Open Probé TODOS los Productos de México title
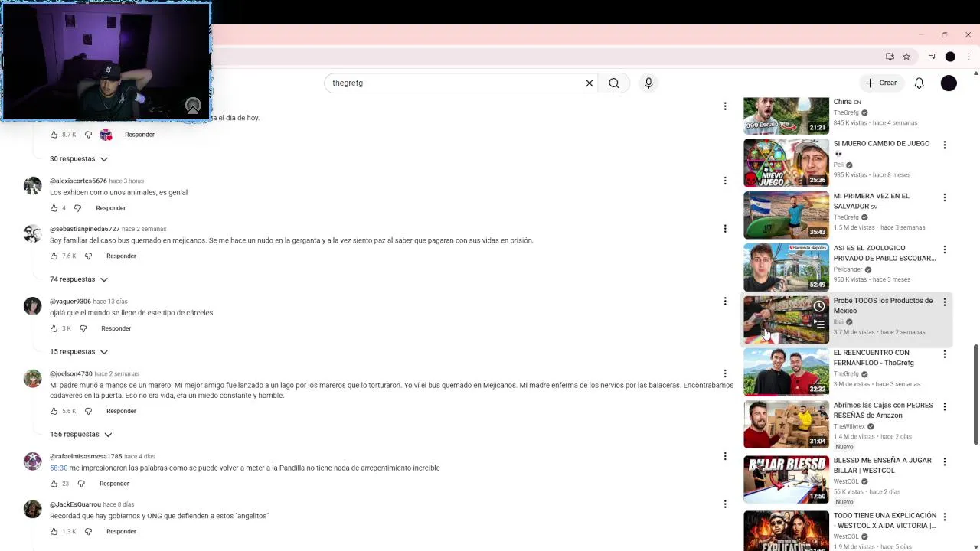 883,305
